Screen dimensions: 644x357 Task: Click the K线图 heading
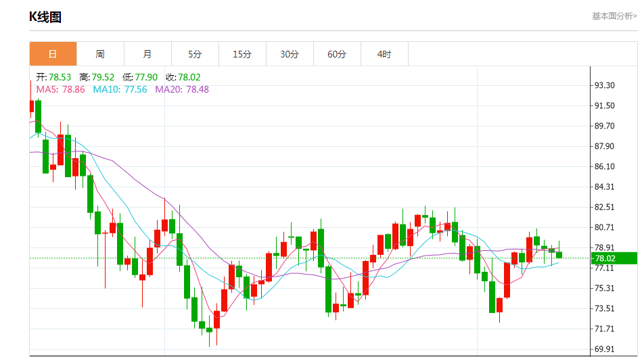coord(45,18)
